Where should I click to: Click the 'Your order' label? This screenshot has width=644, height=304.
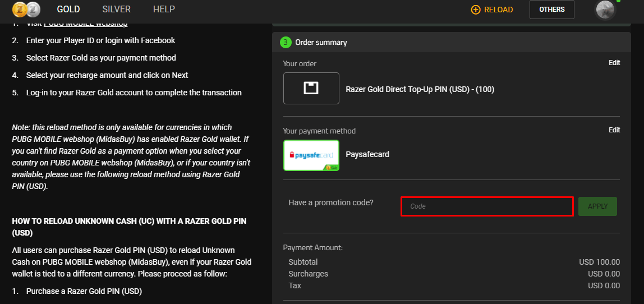300,64
